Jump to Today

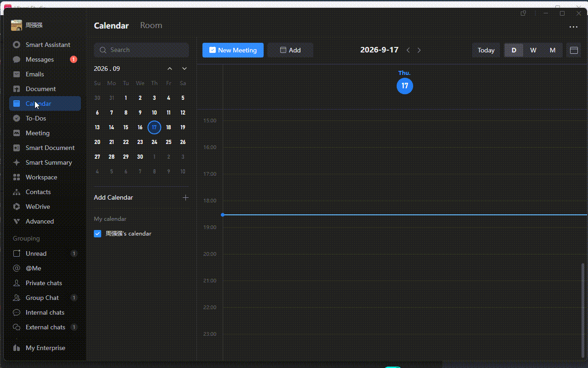coord(486,50)
